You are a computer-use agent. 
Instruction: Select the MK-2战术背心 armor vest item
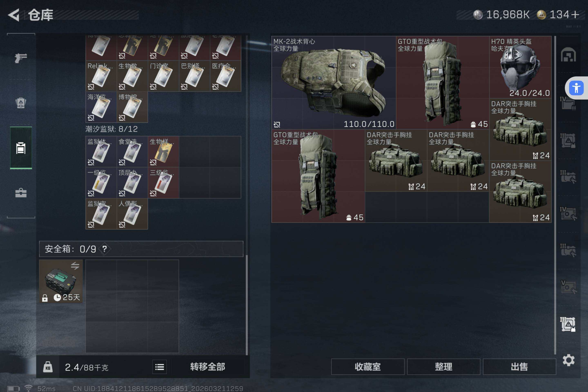(x=334, y=82)
